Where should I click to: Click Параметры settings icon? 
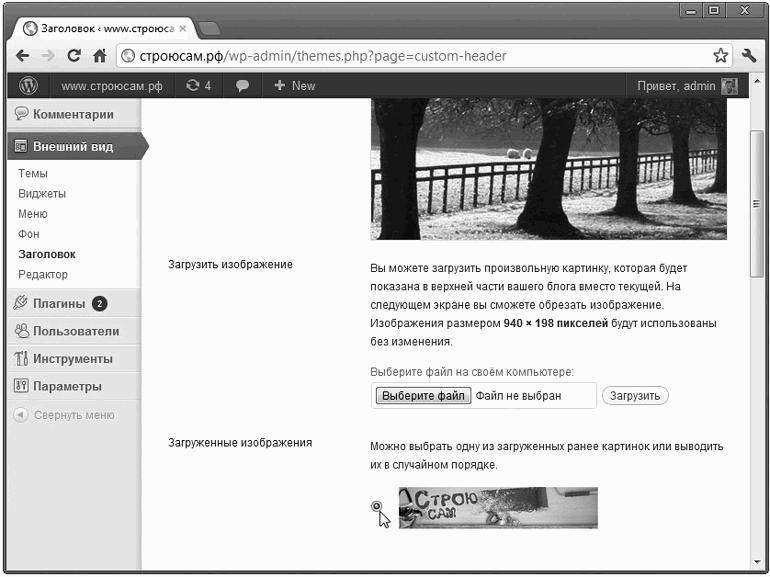pyautogui.click(x=21, y=385)
